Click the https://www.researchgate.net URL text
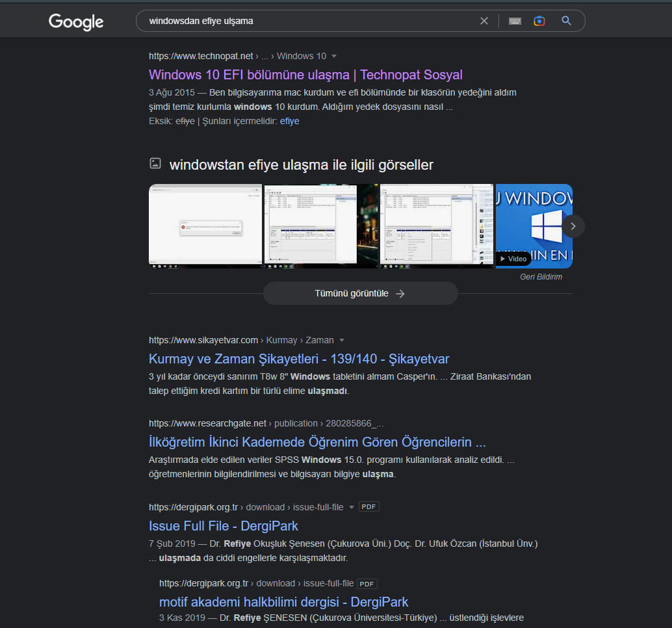 point(207,423)
